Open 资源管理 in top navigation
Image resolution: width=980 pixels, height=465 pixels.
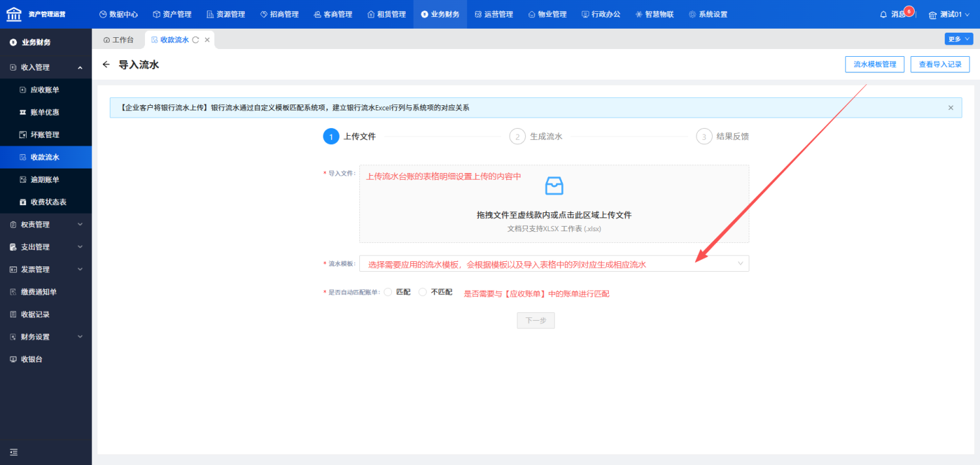tap(225, 14)
